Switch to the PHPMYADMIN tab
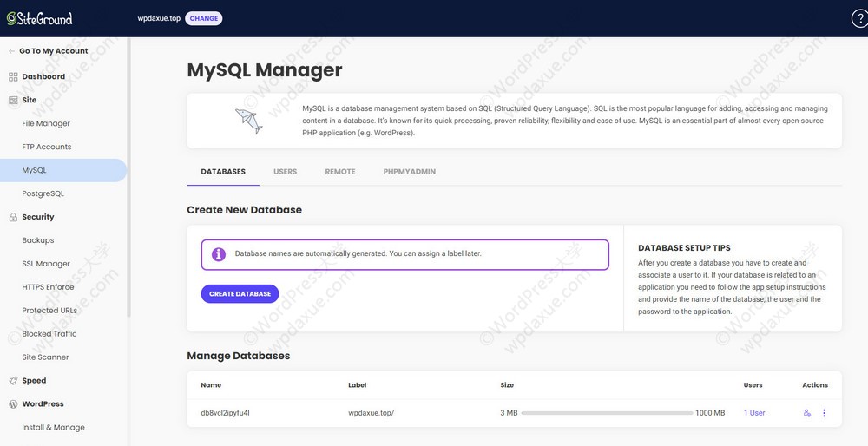This screenshot has height=446, width=868. pos(410,172)
